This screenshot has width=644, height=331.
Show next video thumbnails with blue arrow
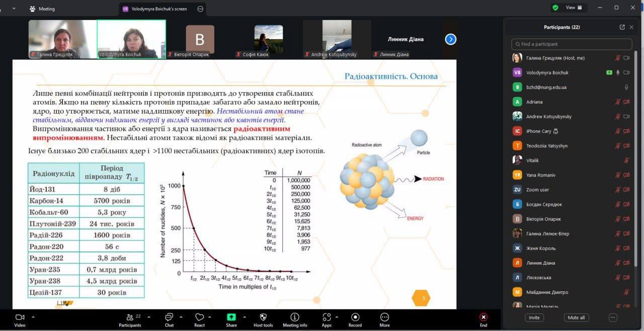coord(451,39)
